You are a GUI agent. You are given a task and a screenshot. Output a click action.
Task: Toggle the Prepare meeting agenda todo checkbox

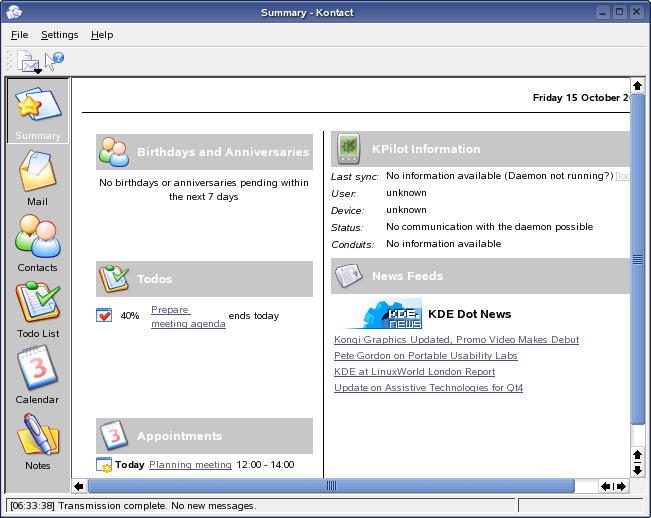coord(104,316)
